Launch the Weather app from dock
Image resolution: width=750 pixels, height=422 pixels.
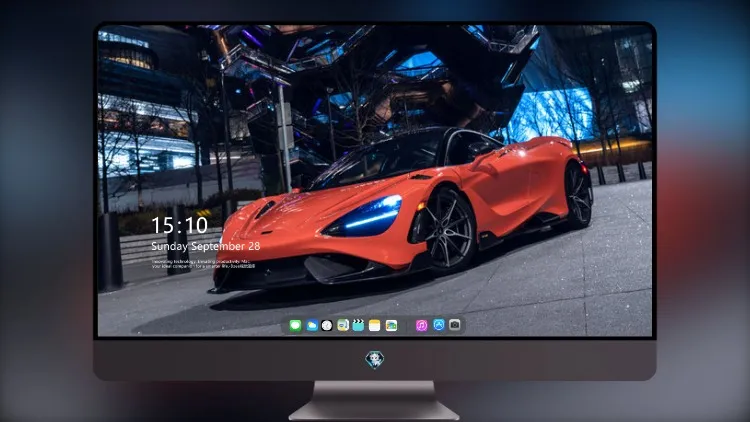[x=311, y=326]
